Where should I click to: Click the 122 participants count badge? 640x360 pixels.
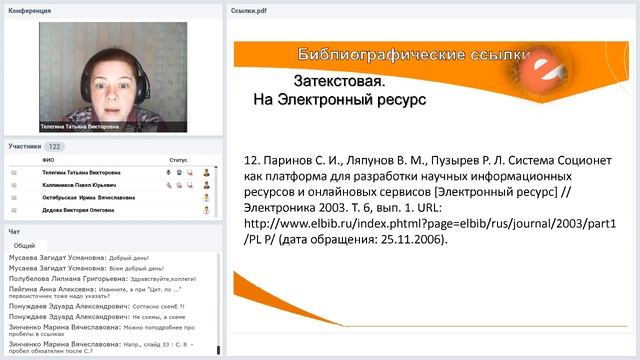pyautogui.click(x=54, y=147)
